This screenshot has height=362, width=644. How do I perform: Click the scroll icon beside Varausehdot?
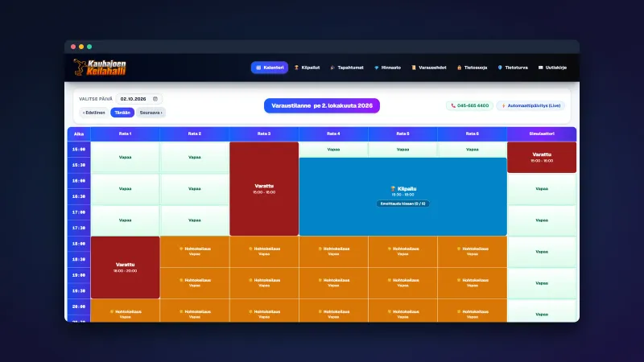pyautogui.click(x=414, y=68)
